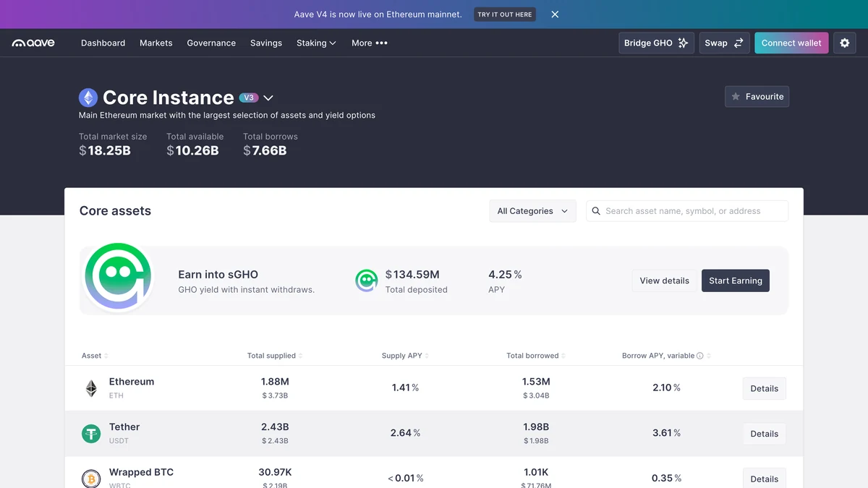The image size is (868, 488).
Task: Open All Categories dropdown
Action: click(x=532, y=211)
